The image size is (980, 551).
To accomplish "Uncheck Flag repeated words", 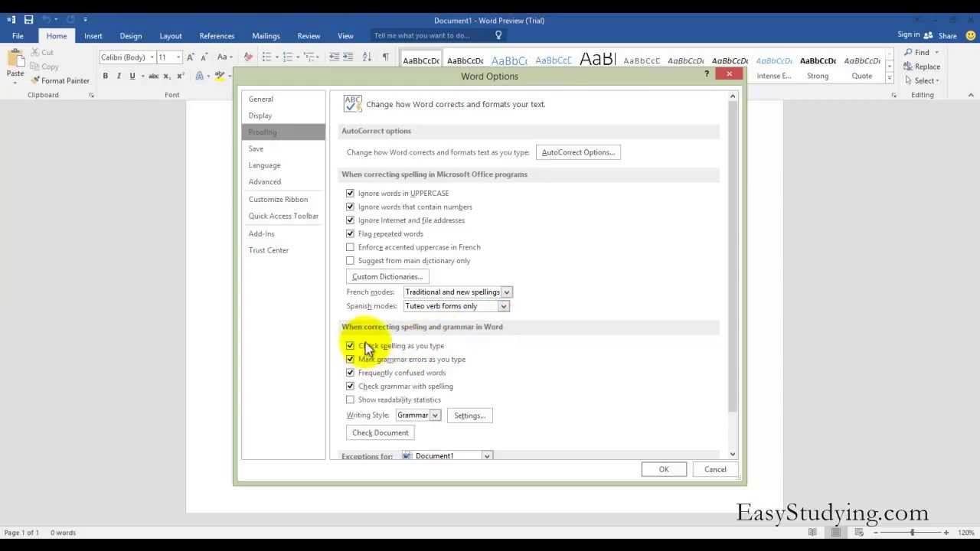I will 350,233.
